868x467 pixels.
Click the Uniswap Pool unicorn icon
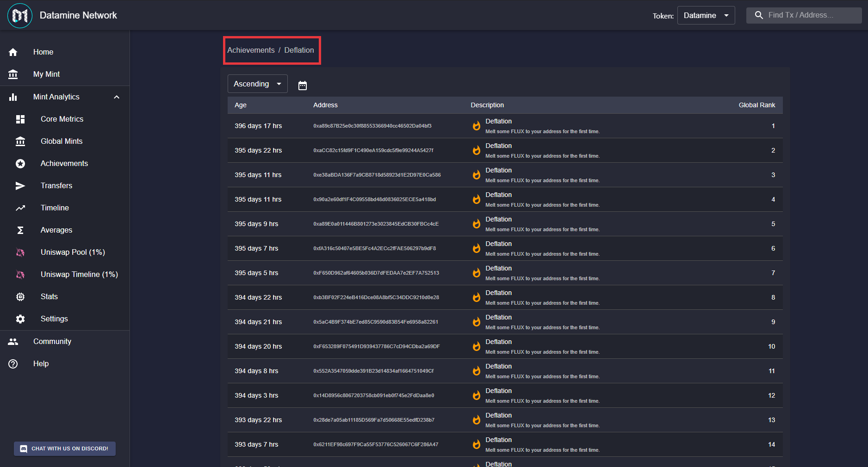click(x=20, y=252)
